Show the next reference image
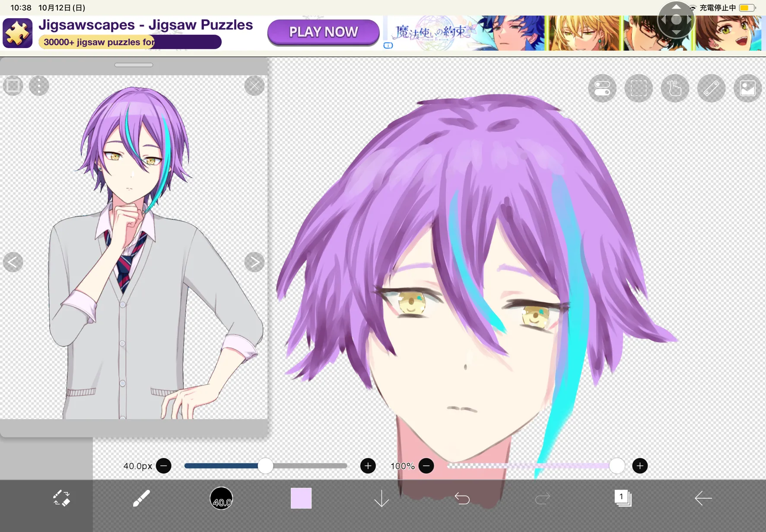The image size is (766, 532). pyautogui.click(x=254, y=262)
